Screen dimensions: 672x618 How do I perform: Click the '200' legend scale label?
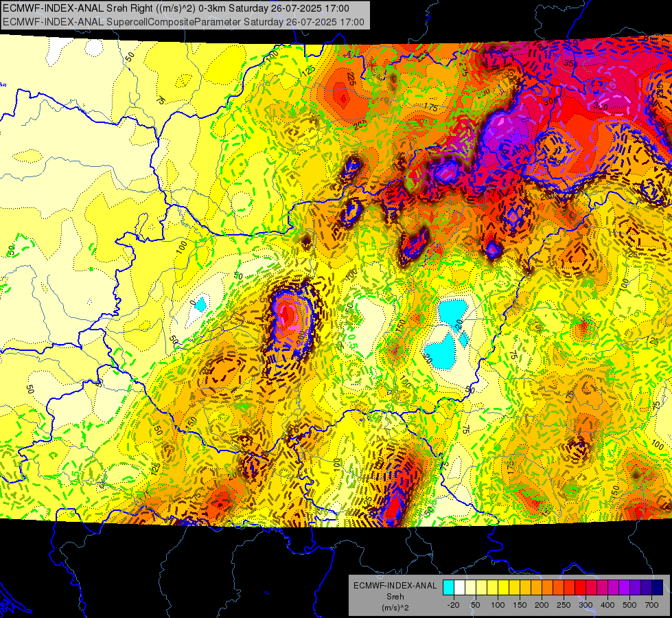click(542, 605)
